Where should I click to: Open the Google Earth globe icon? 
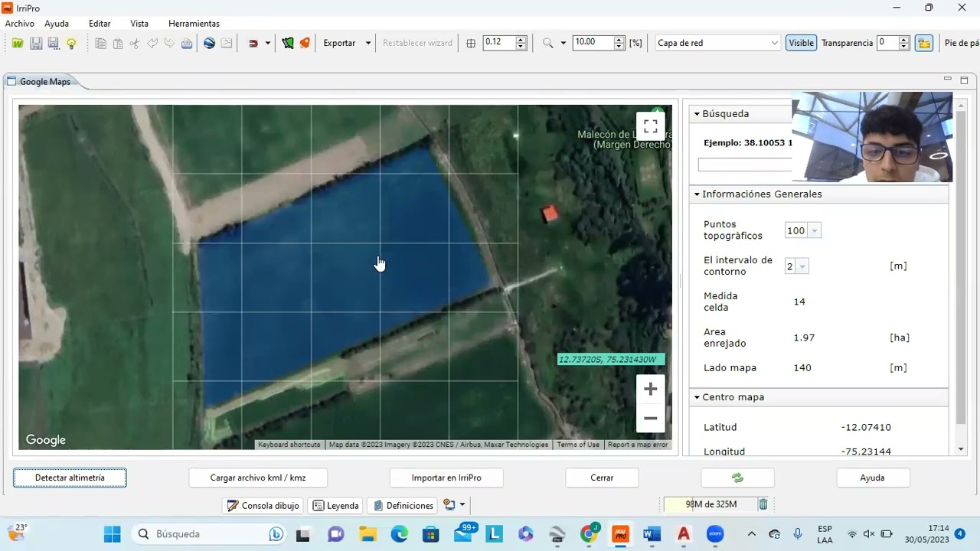coord(209,44)
